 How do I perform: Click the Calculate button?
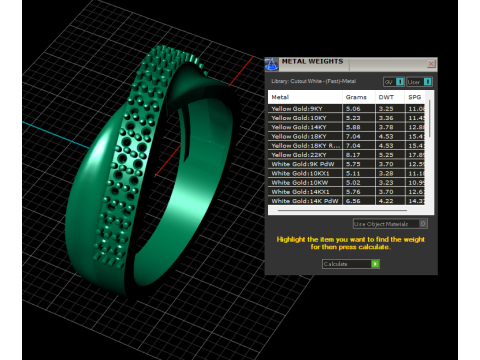[351, 264]
